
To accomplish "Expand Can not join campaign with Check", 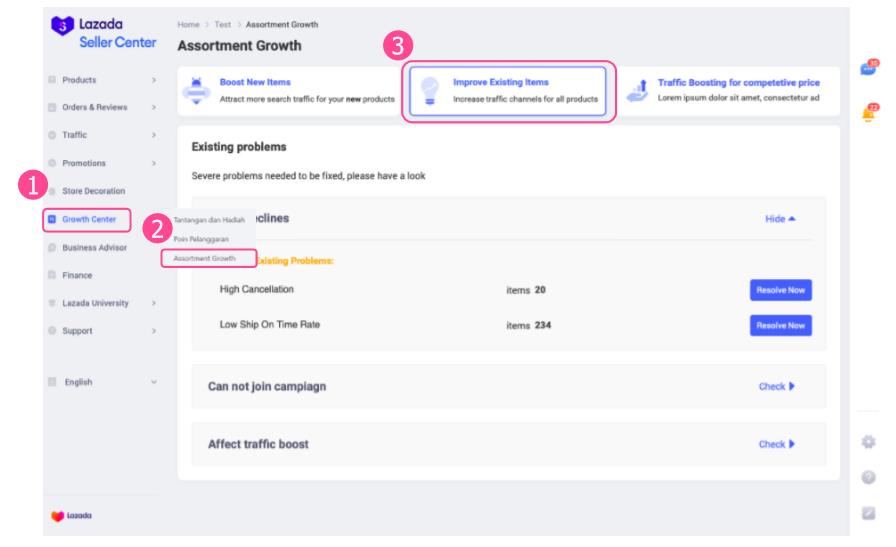I will point(776,387).
